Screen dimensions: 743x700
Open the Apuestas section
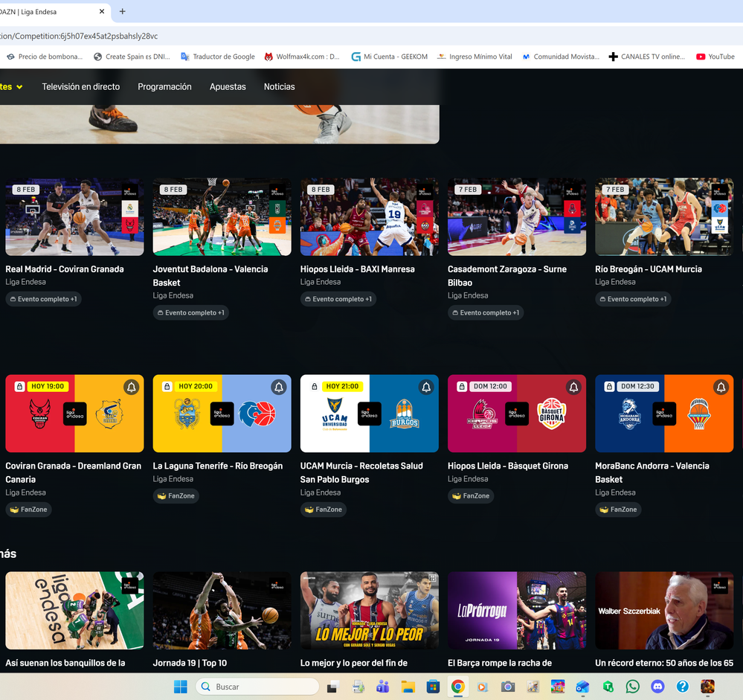point(228,87)
